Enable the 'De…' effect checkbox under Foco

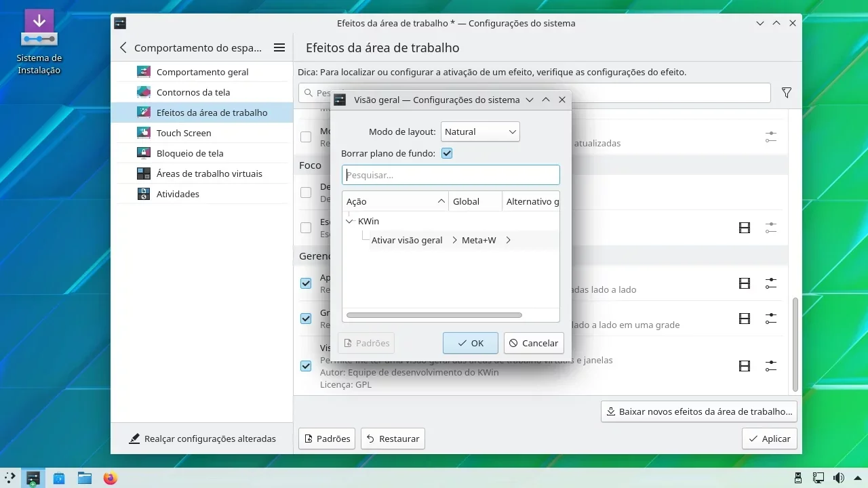pos(306,192)
